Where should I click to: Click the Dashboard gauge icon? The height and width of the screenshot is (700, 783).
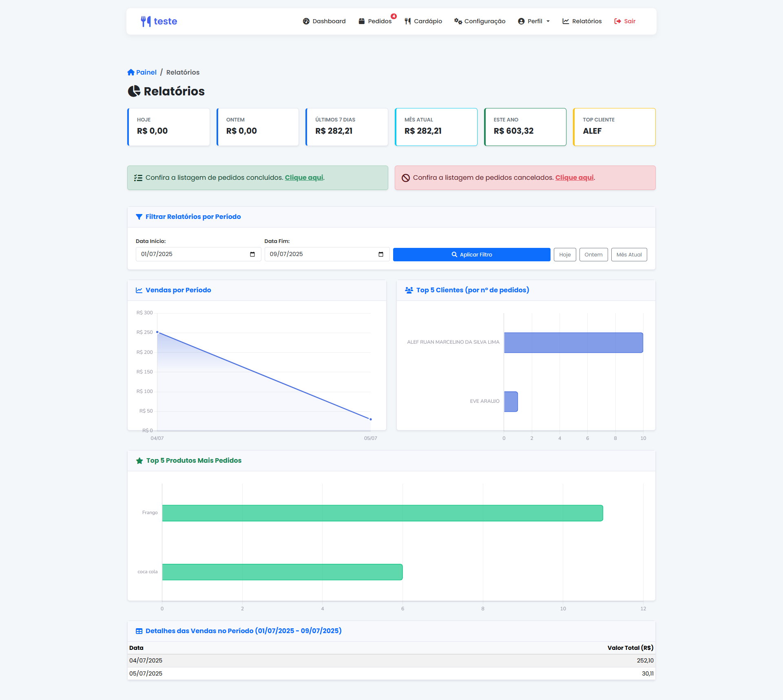[306, 21]
